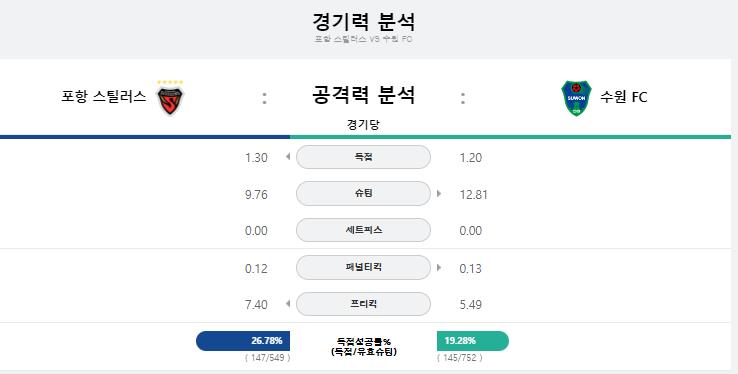
Task: Select the 프리킥 stat pill
Action: click(363, 304)
